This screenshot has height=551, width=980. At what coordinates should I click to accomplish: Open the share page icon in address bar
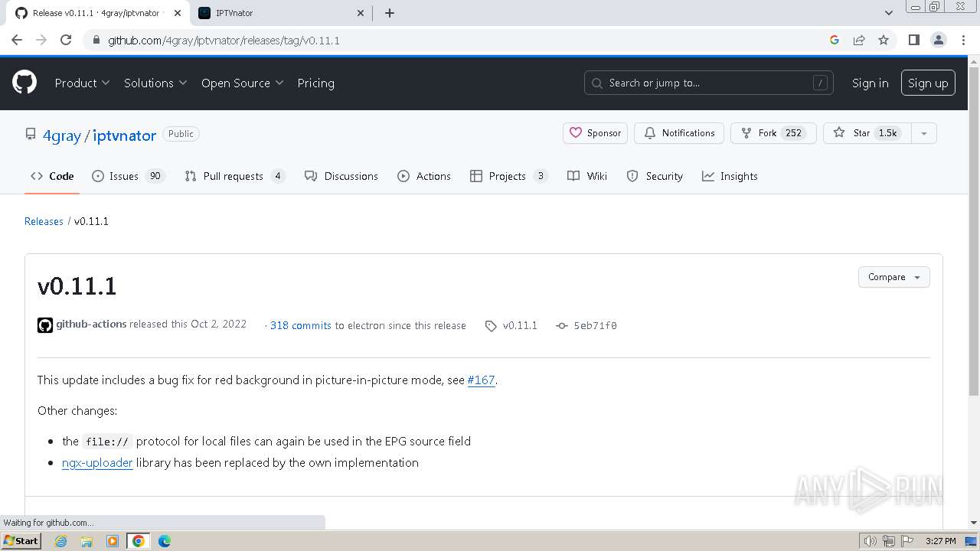859,40
